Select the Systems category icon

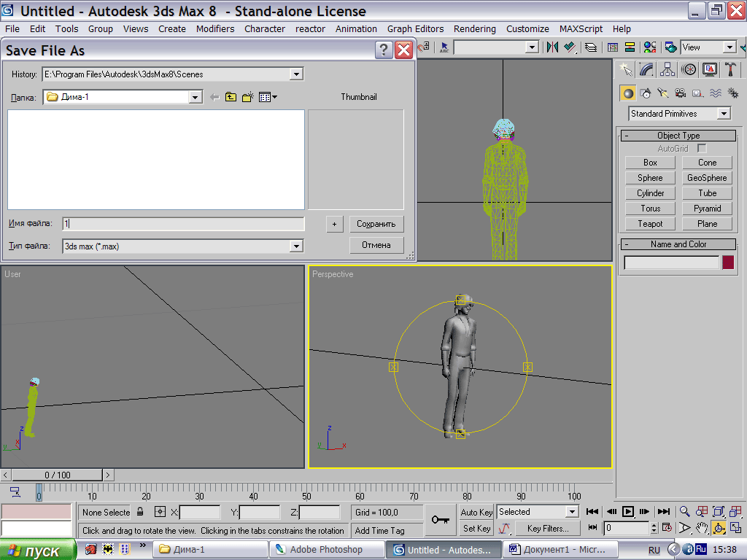[x=732, y=93]
